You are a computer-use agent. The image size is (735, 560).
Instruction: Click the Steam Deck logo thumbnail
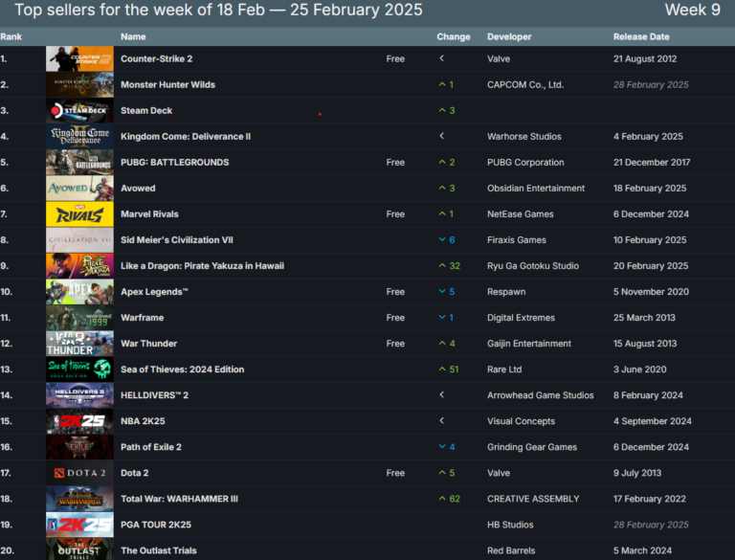79,111
